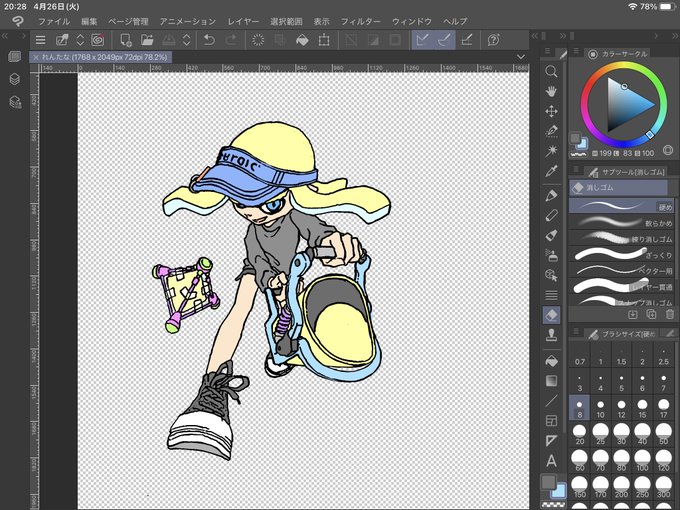This screenshot has width=680, height=510.
Task: Select the Auto select magic wand tool
Action: pos(551,151)
